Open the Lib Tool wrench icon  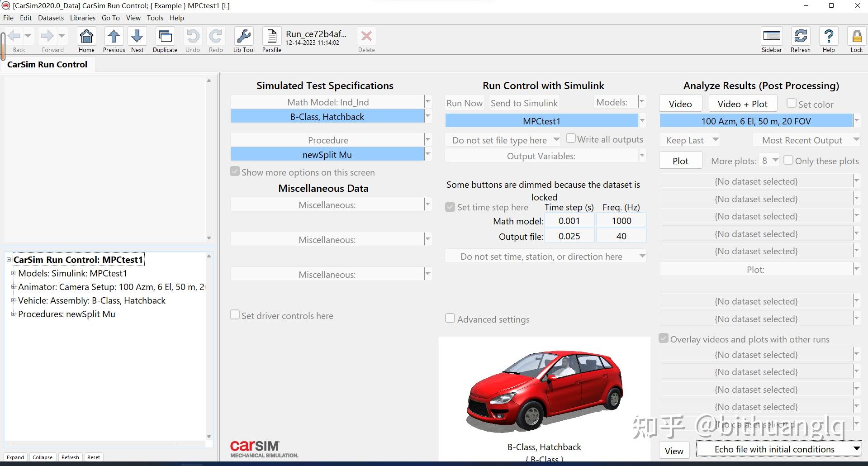point(244,37)
